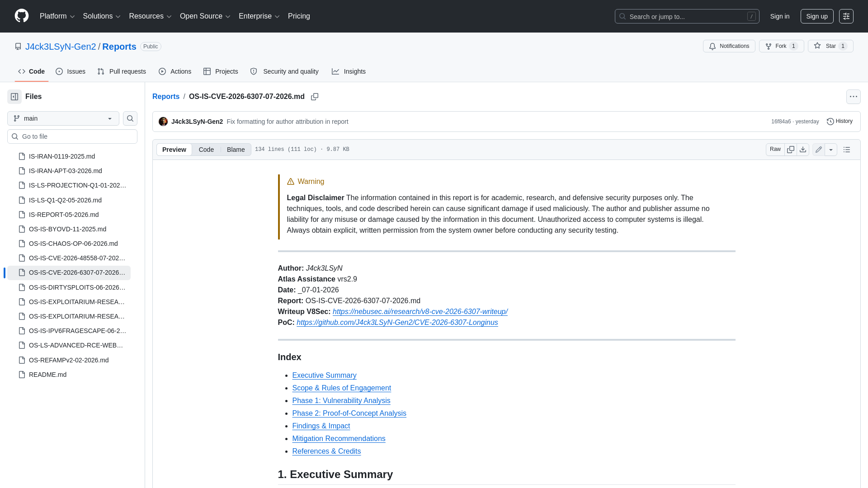
Task: Copy raw file contents icon
Action: (790, 150)
